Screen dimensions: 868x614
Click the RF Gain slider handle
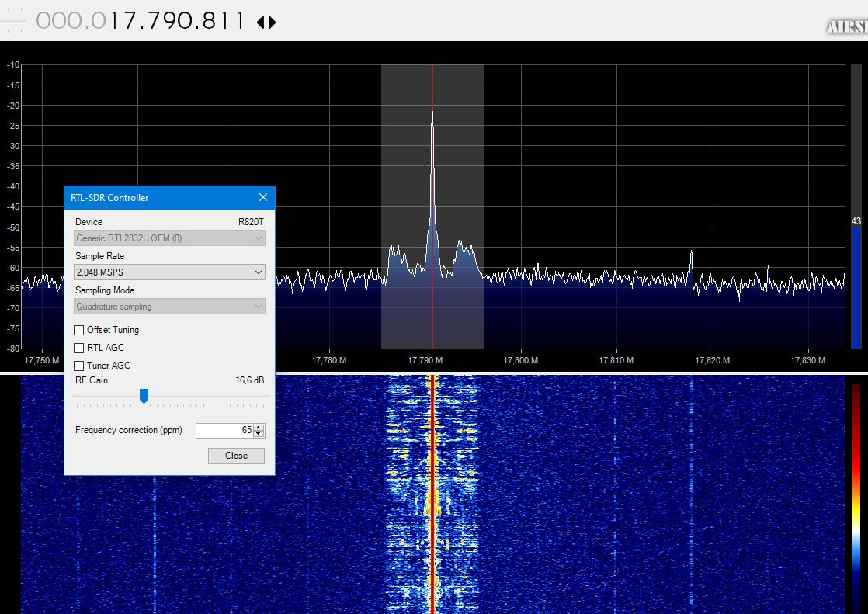click(144, 396)
